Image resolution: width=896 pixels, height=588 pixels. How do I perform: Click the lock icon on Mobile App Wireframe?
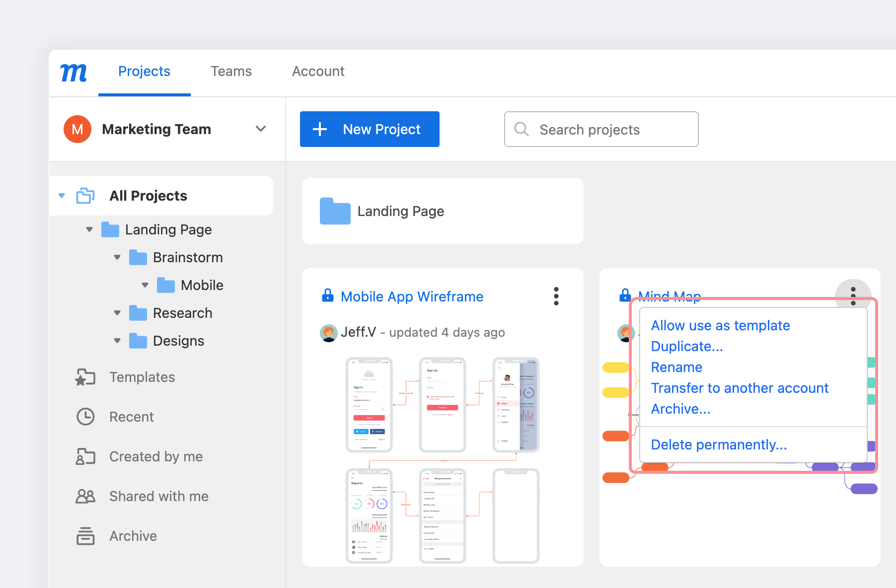pyautogui.click(x=327, y=296)
